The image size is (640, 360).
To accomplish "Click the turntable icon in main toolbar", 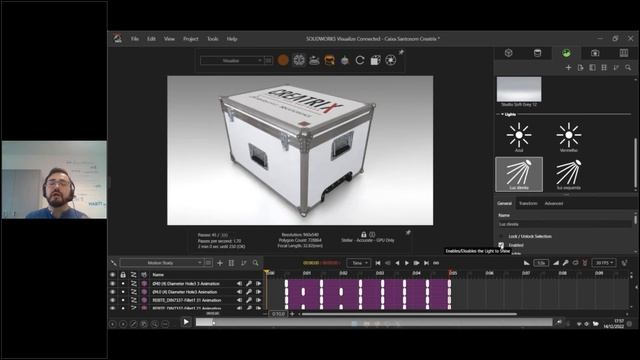I will point(314,60).
